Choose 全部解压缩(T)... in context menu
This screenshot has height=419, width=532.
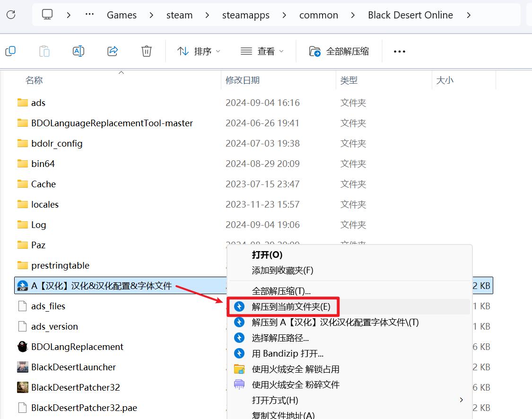click(x=349, y=291)
